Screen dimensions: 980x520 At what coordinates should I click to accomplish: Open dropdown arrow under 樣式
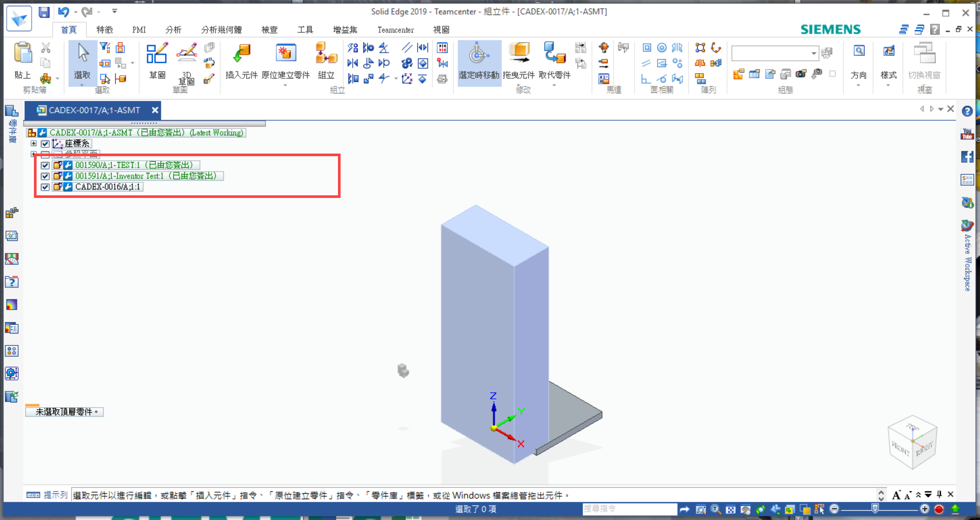(888, 85)
